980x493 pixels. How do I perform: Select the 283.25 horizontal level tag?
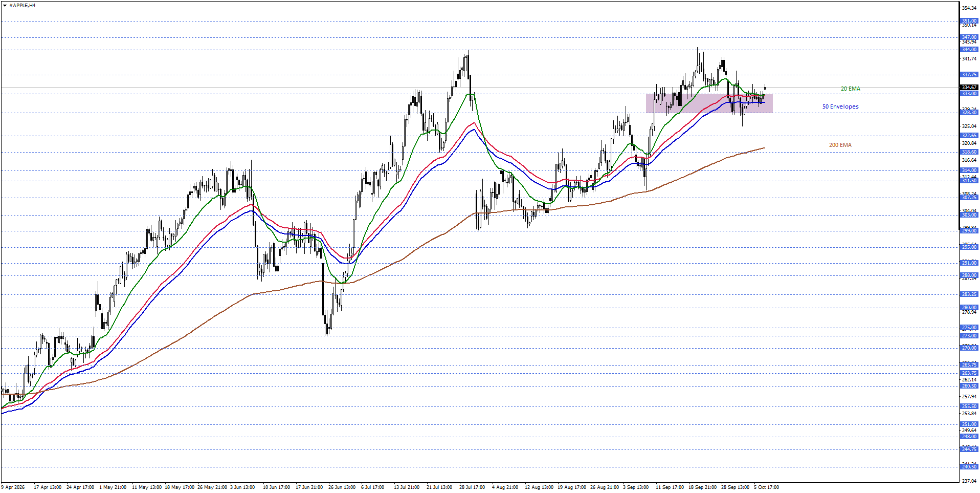pos(969,294)
